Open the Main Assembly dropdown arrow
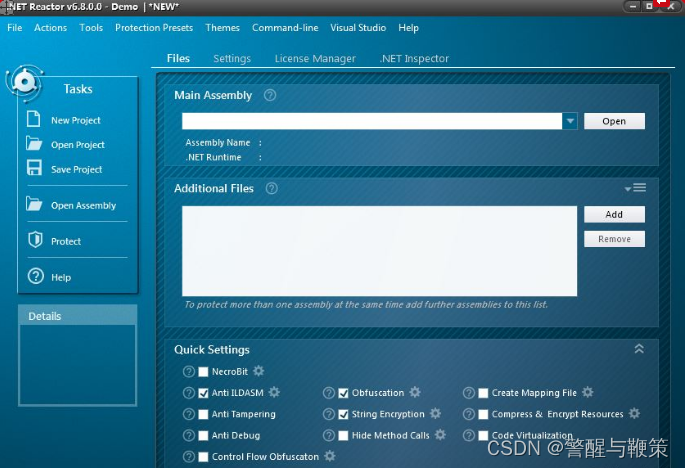 pos(570,121)
